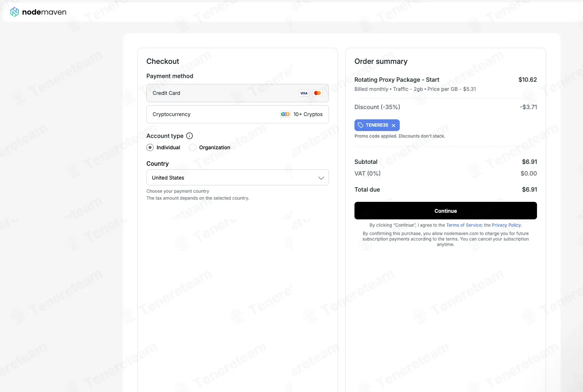Click the Subtotal label
This screenshot has height=392, width=583.
pyautogui.click(x=366, y=162)
